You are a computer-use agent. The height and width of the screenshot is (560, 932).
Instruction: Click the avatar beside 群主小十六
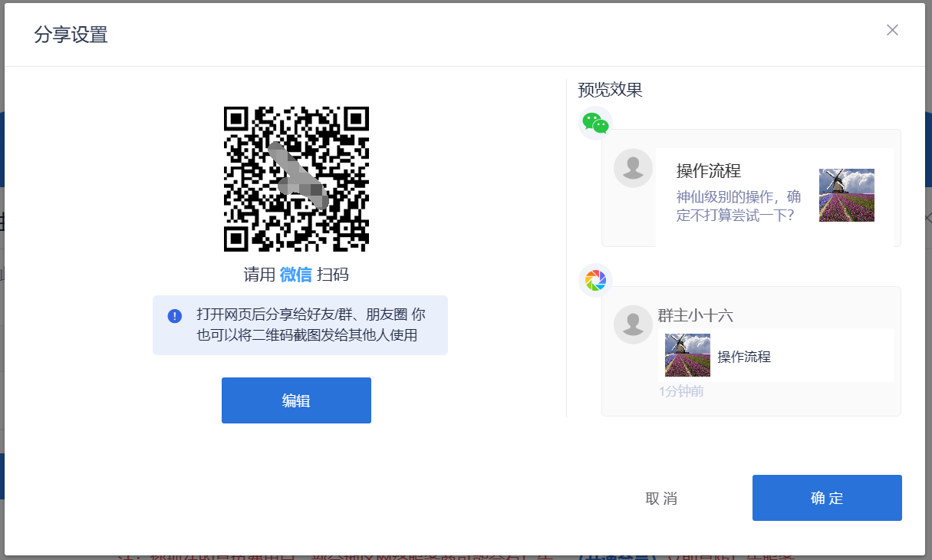633,324
